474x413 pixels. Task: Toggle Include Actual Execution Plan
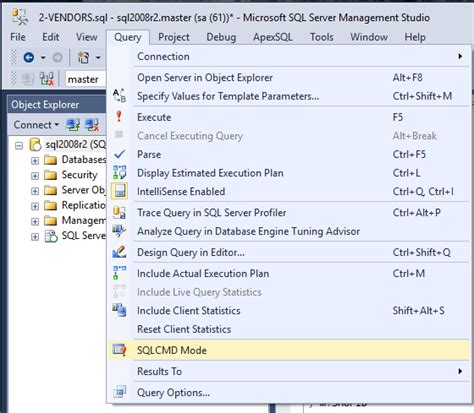(x=289, y=273)
